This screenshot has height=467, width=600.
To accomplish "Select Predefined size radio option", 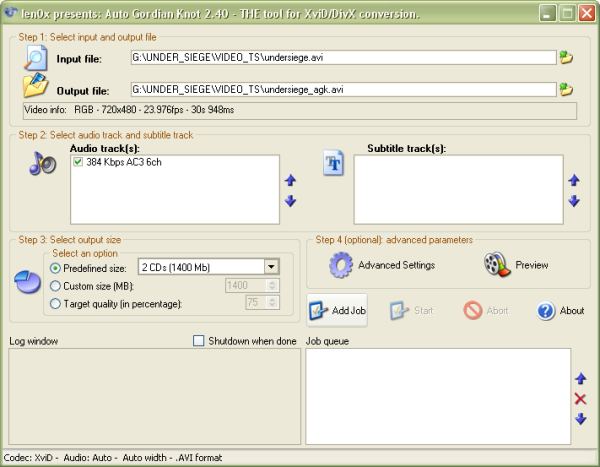I will tap(55, 268).
